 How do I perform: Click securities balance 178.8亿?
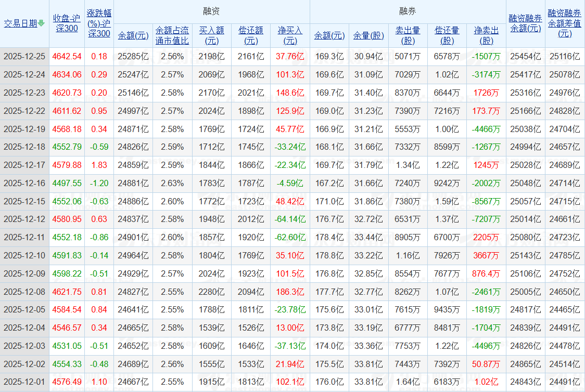point(329,256)
